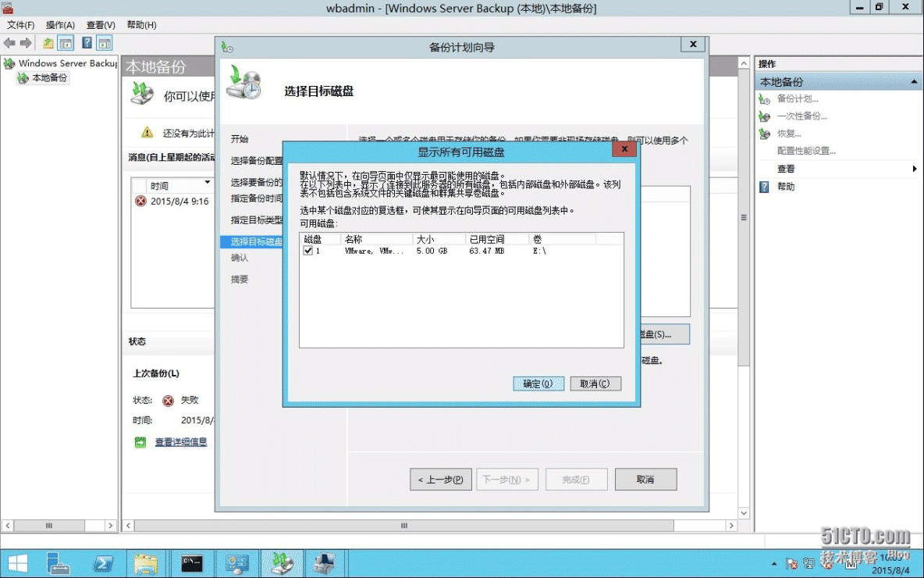Collapse the 本地备份 section header arrow
924x578 pixels.
click(914, 81)
